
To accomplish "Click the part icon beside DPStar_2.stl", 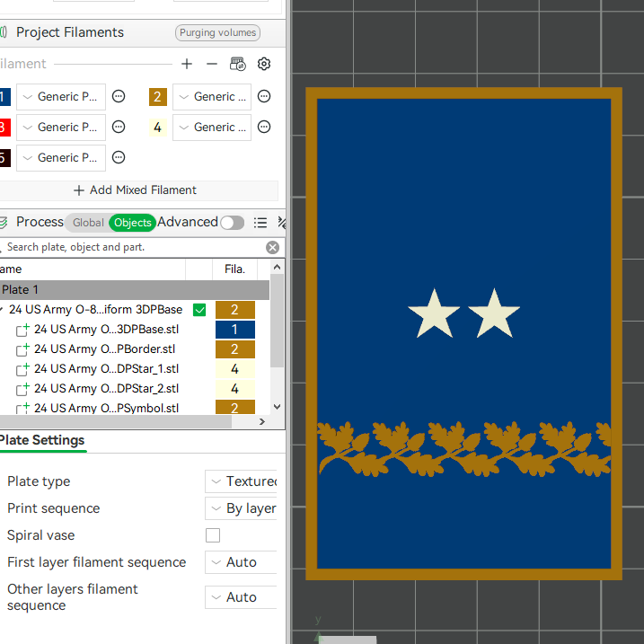I will tap(22, 389).
